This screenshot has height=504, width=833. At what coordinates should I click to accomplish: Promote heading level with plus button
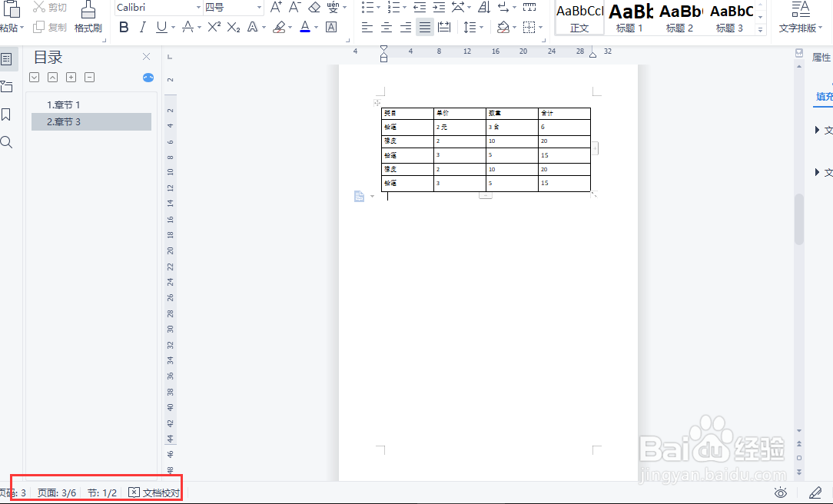click(x=71, y=78)
